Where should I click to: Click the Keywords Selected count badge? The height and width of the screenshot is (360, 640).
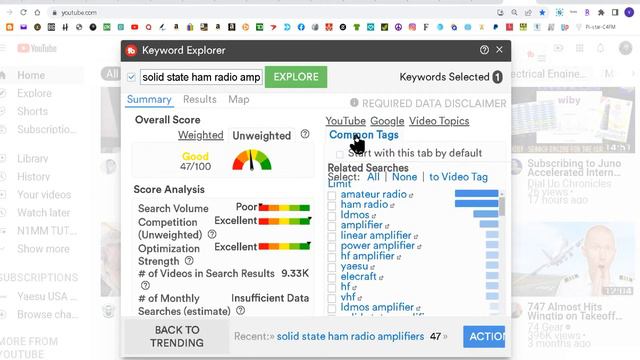tap(497, 77)
